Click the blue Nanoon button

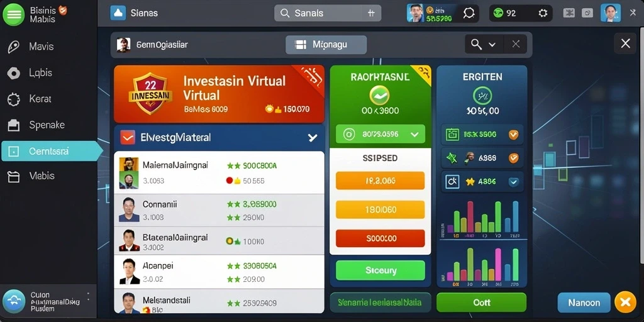[x=584, y=303]
